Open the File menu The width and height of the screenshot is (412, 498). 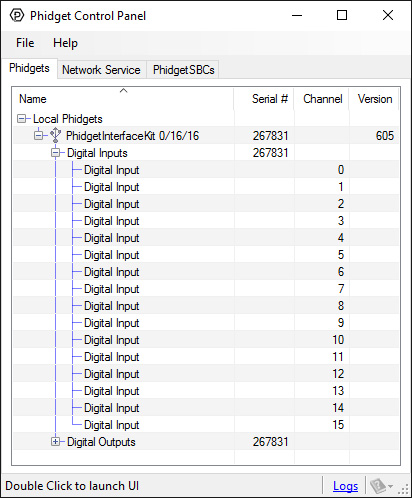click(25, 43)
